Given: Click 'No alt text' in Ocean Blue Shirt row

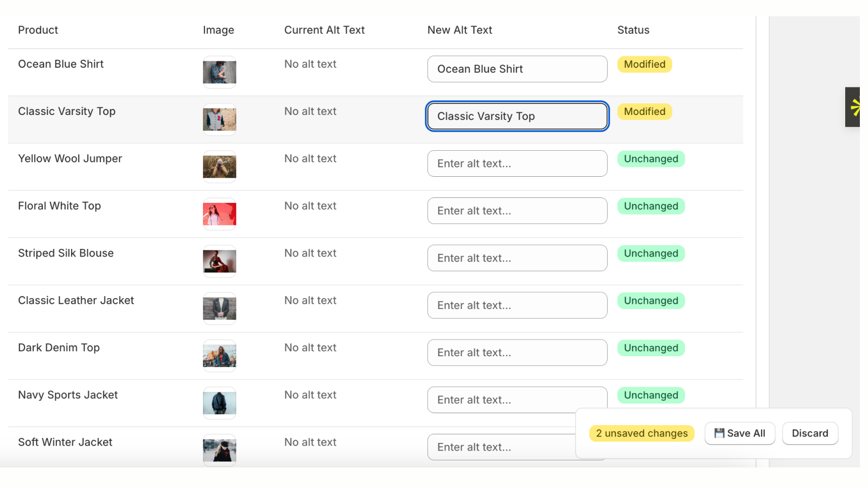Looking at the screenshot, I should 310,64.
